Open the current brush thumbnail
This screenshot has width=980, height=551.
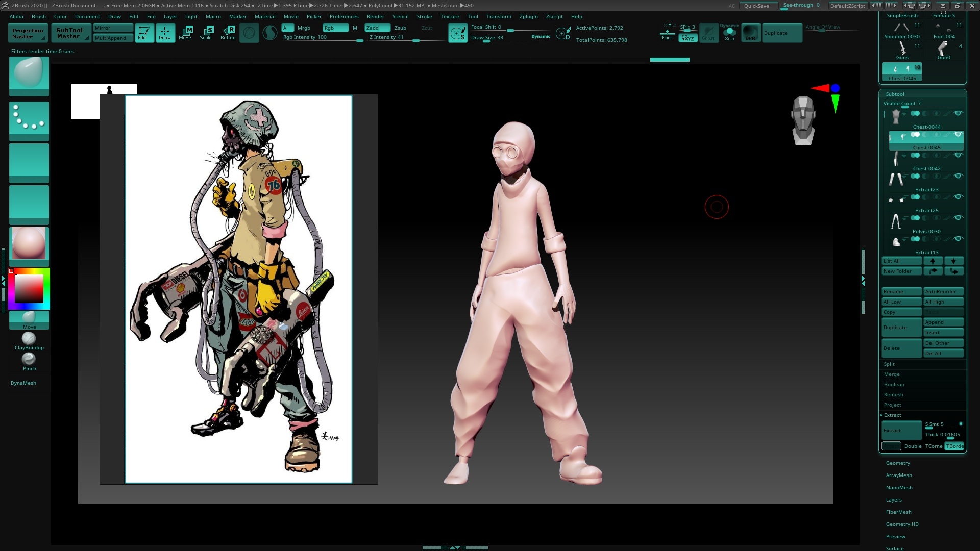29,76
